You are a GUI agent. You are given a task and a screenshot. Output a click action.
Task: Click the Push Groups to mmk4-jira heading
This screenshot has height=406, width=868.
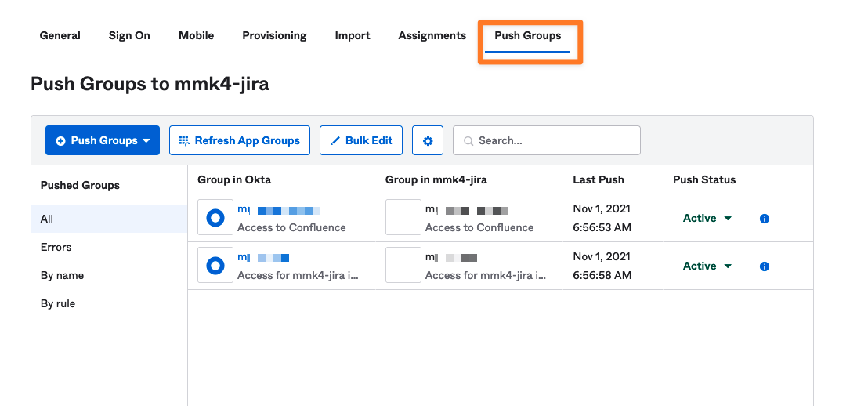click(150, 84)
